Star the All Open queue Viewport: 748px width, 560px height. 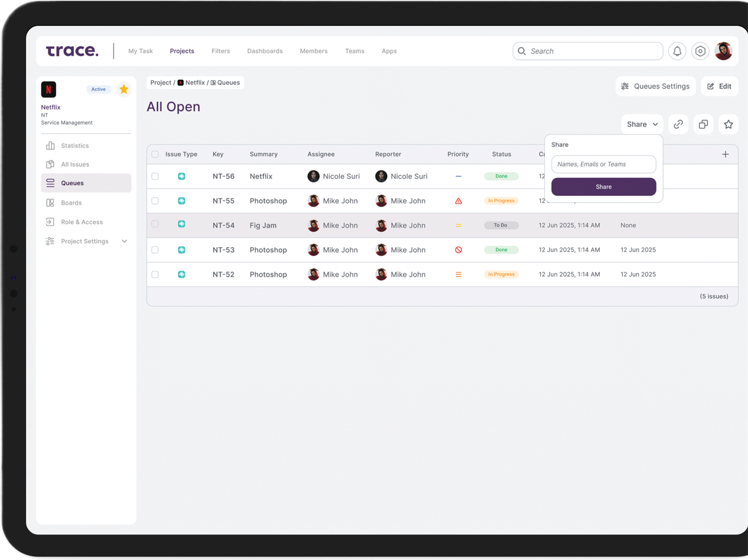coord(728,124)
